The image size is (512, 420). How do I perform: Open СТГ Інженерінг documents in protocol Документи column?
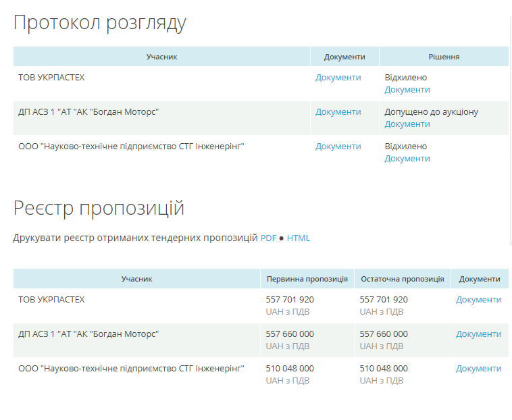pos(338,147)
